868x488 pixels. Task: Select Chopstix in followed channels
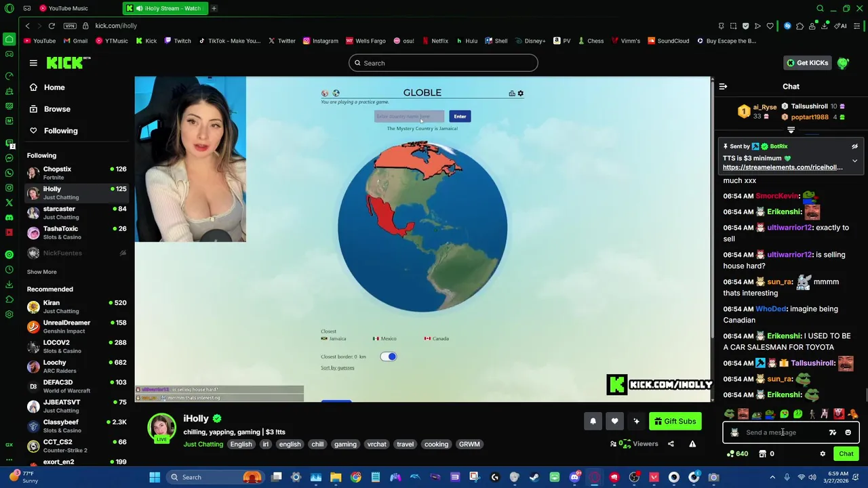77,173
